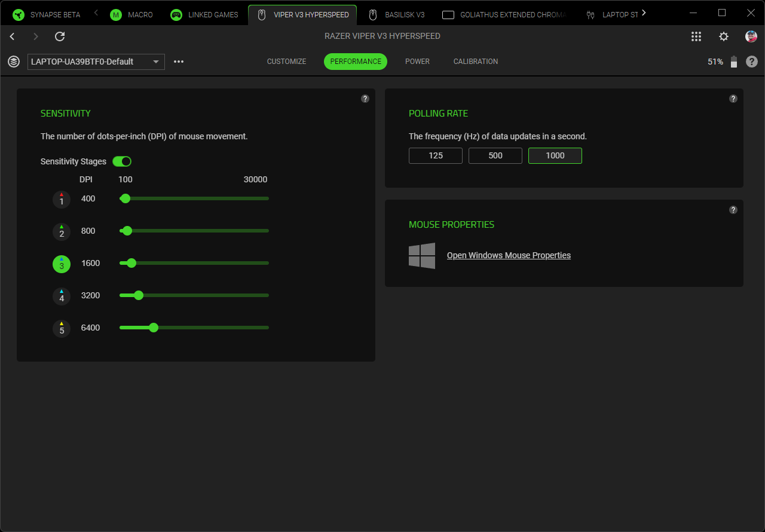
Task: Click the forward navigation arrow
Action: tap(36, 36)
